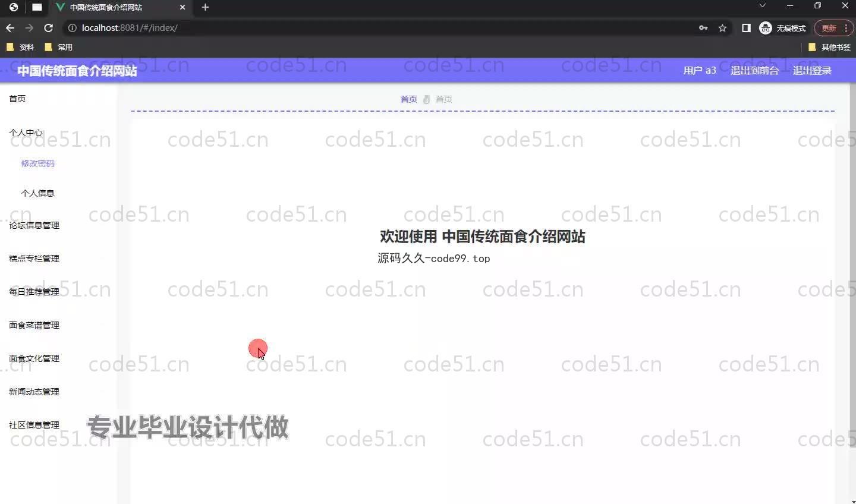Bookmark this page with the star icon

point(722,28)
